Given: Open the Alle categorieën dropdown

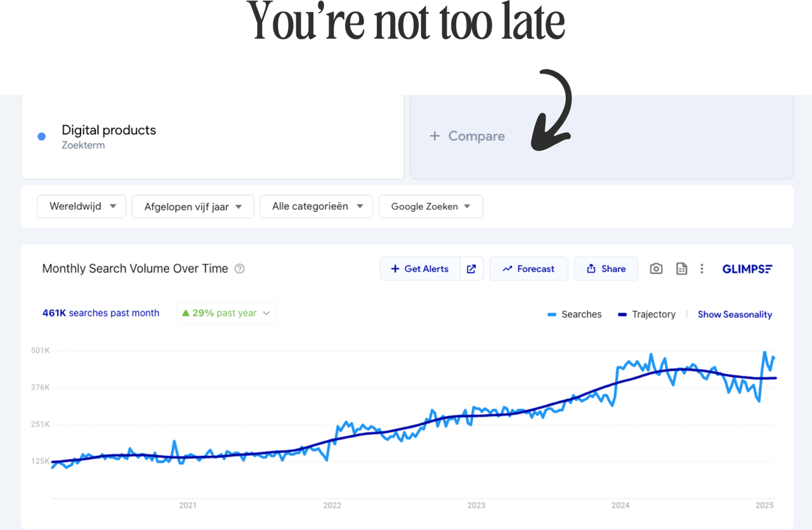Looking at the screenshot, I should (x=316, y=207).
